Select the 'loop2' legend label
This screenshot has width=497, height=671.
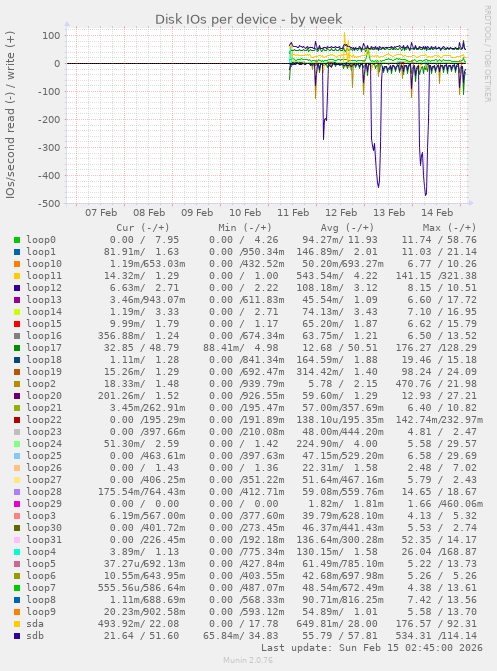pos(41,383)
